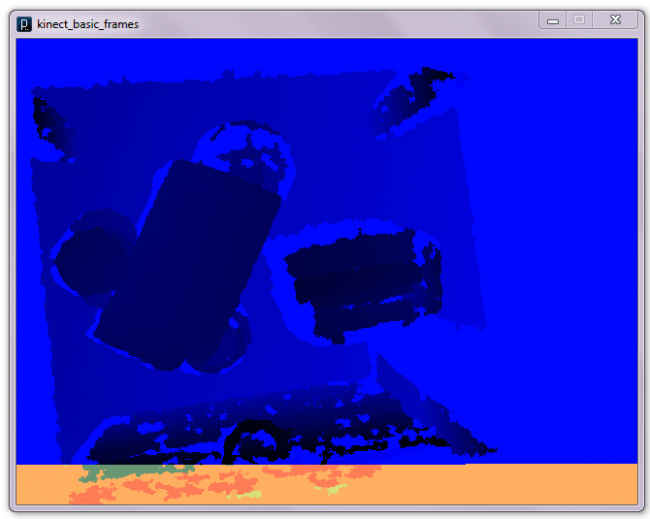Click the kinect_basic_frames window title text

pos(88,24)
